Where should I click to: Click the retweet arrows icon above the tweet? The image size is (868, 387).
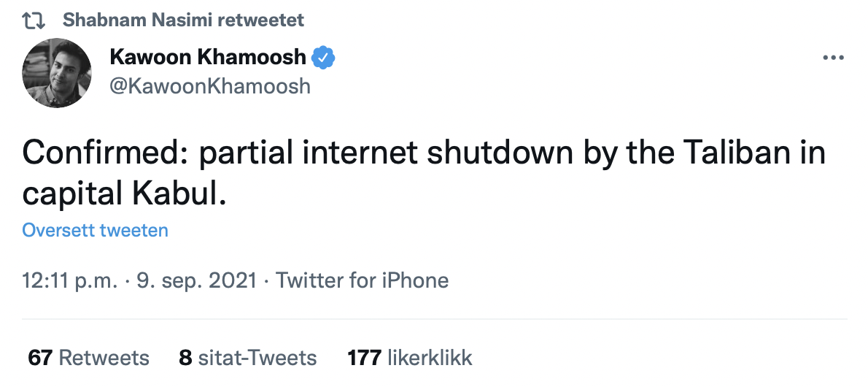tap(34, 20)
